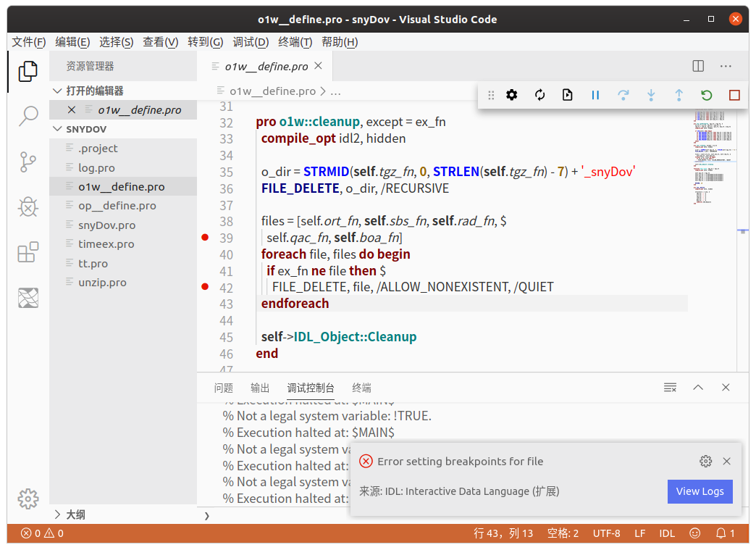This screenshot has width=756, height=550.
Task: Open the Selection menu
Action: pos(116,42)
